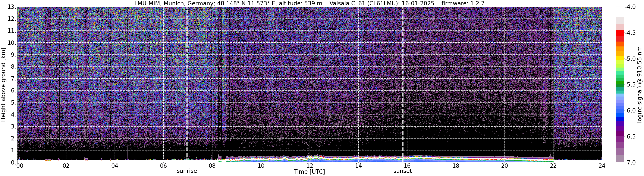Image resolution: width=644 pixels, height=176 pixels.
Task: Click the x-axis tick label 20
Action: point(505,166)
